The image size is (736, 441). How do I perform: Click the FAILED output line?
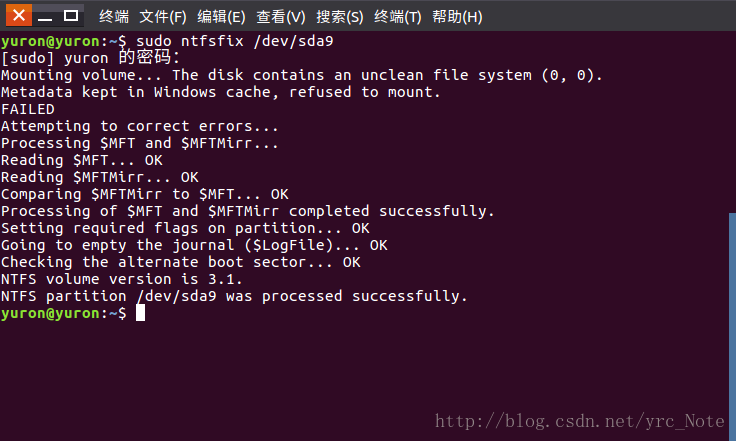pyautogui.click(x=28, y=109)
